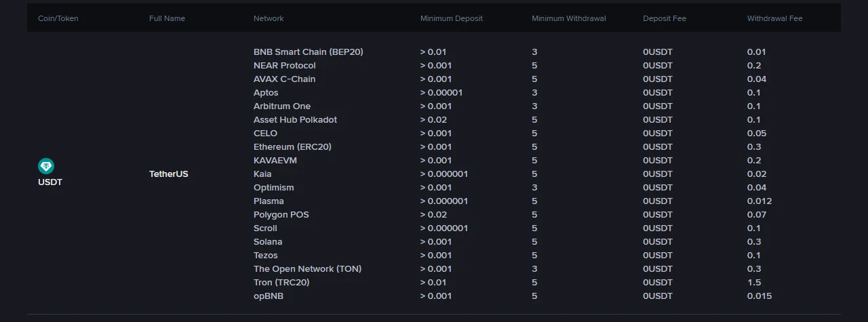The image size is (868, 322).
Task: Select Polygon POS network
Action: pyautogui.click(x=281, y=215)
